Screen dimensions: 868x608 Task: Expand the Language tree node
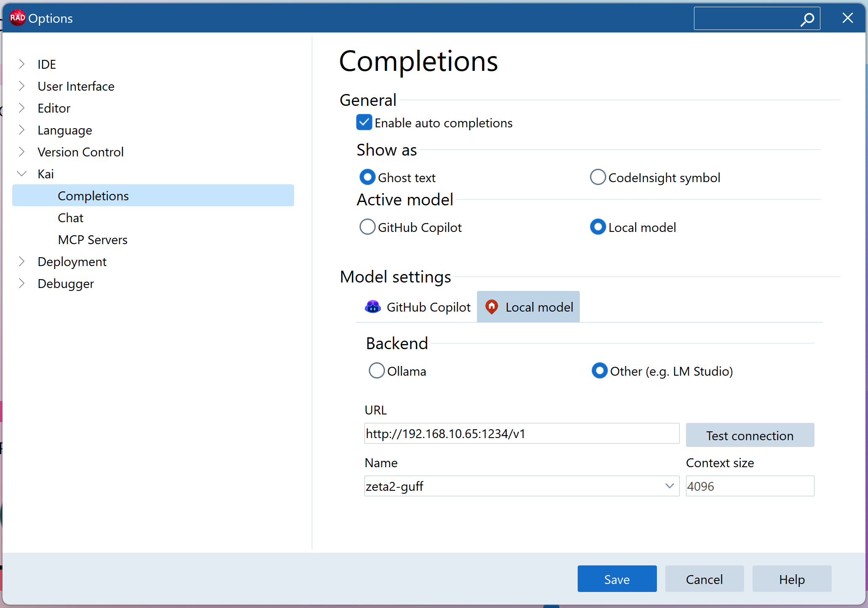click(22, 130)
